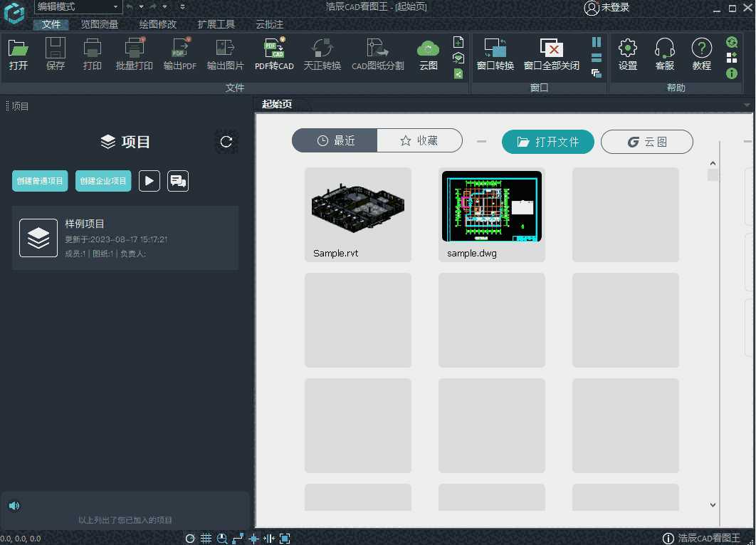Launch the 天正转换 converter
Screen dimensions: 756x545
click(322, 53)
